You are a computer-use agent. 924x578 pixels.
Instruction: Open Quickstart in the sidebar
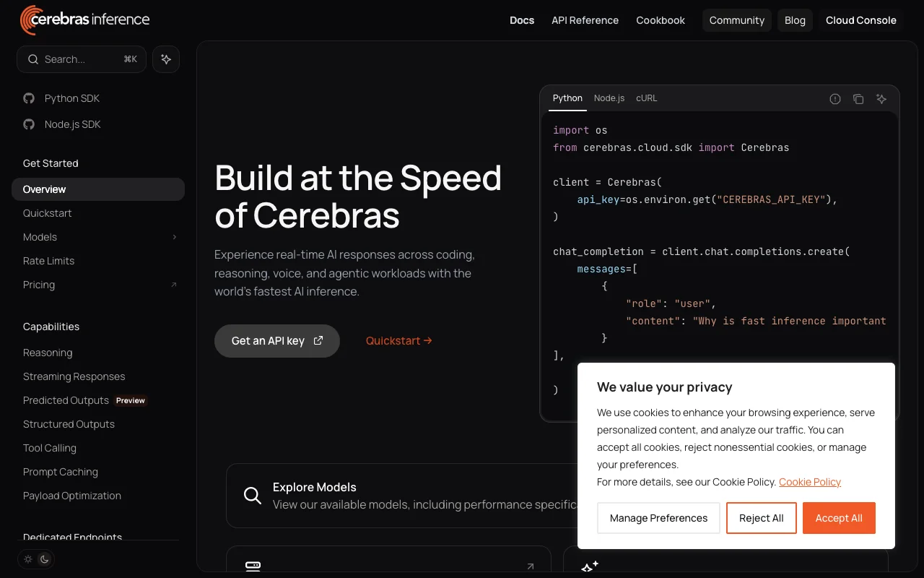pos(98,213)
